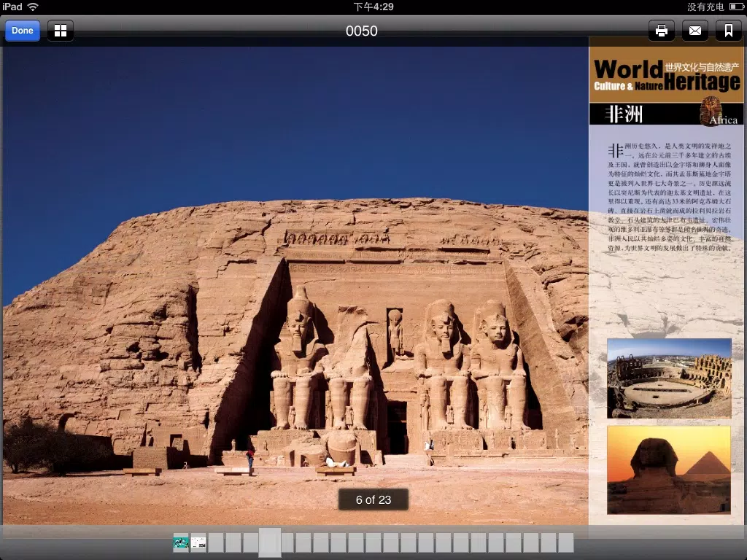Image resolution: width=747 pixels, height=560 pixels.
Task: Tap the pharaoh mask icon beside Africa
Action: [x=710, y=111]
